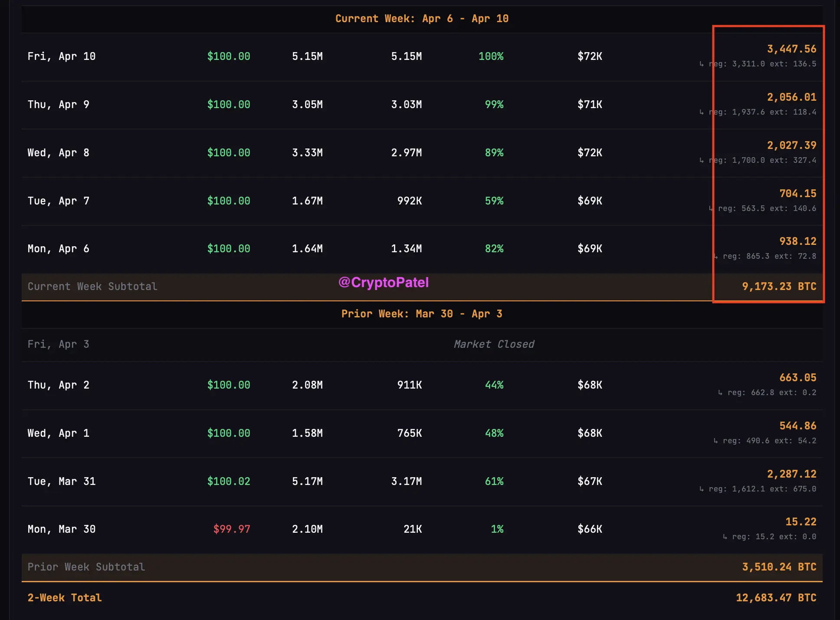Click the arrow icon beside reg: 662.8
The height and width of the screenshot is (620, 840).
point(720,393)
